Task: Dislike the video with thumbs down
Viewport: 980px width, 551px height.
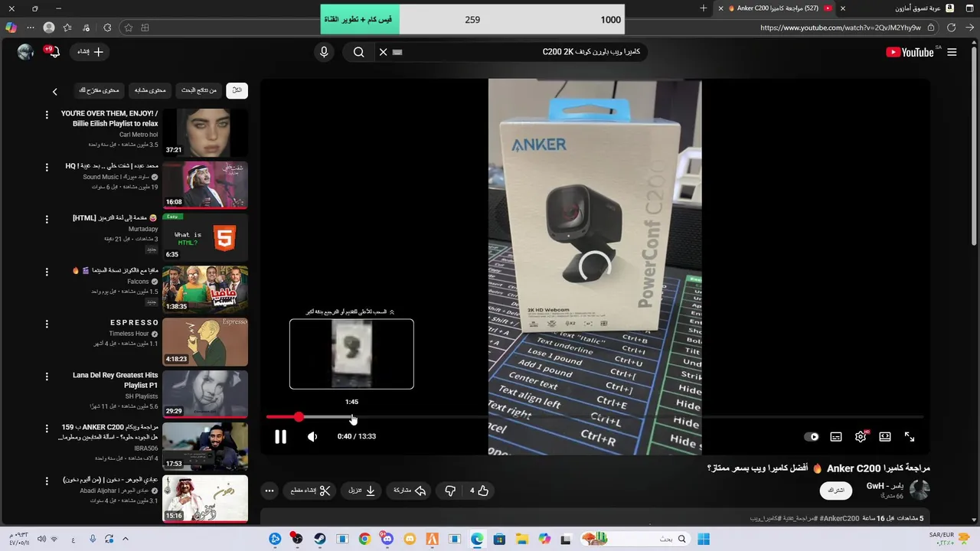Action: tap(450, 491)
